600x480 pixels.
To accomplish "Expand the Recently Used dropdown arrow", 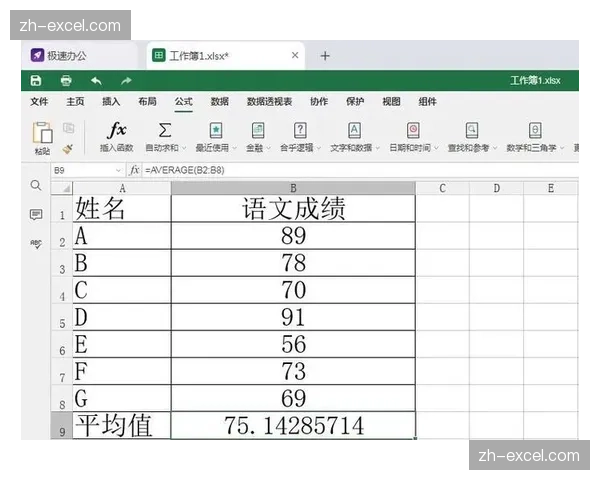I will (235, 148).
